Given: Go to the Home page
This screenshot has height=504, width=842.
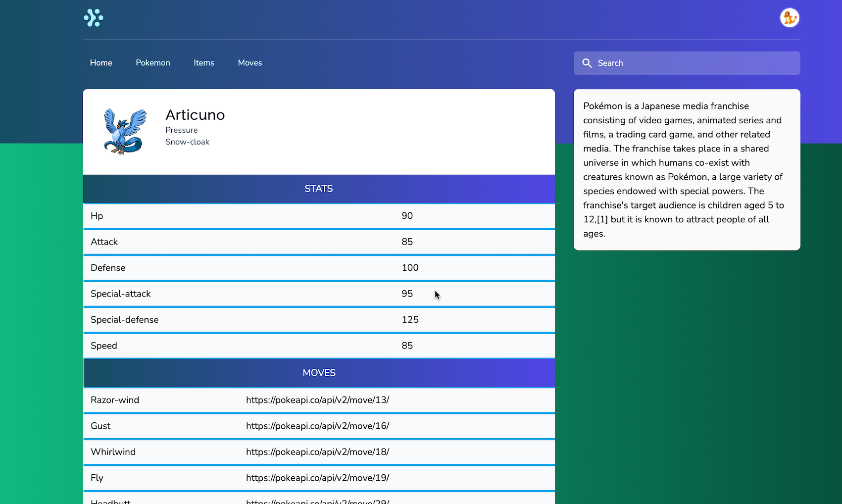Looking at the screenshot, I should tap(101, 63).
